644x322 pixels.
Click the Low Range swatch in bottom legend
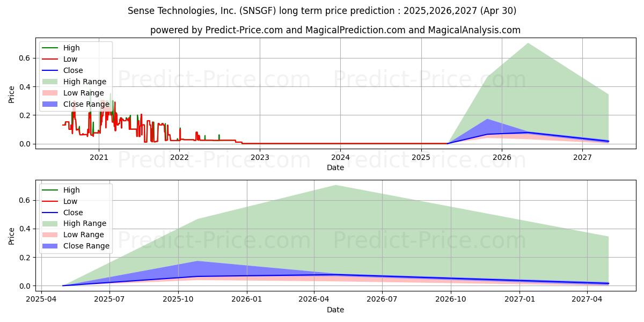[50, 235]
